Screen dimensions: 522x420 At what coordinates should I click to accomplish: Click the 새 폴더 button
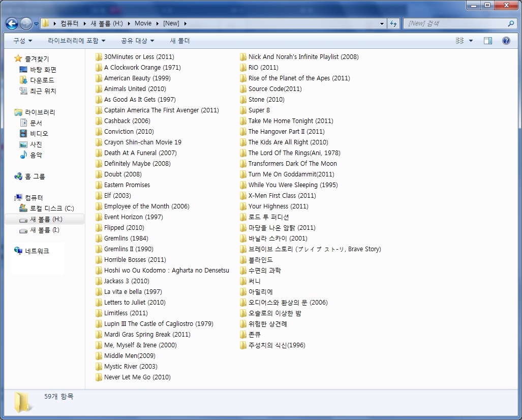(x=180, y=41)
